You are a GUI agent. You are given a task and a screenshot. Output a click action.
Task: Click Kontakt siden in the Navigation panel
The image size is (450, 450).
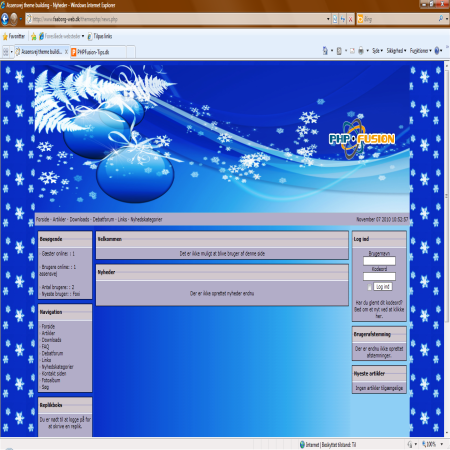[x=54, y=373]
